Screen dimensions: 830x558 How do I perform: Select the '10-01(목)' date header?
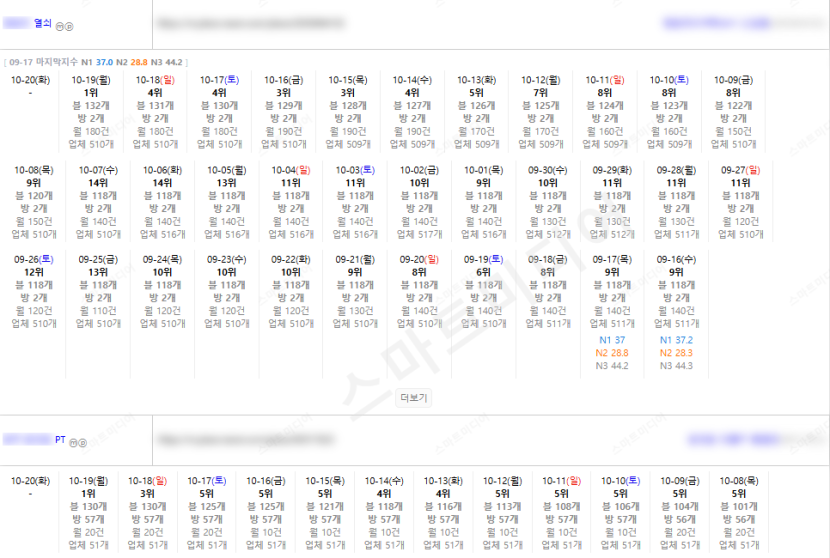[x=483, y=170]
